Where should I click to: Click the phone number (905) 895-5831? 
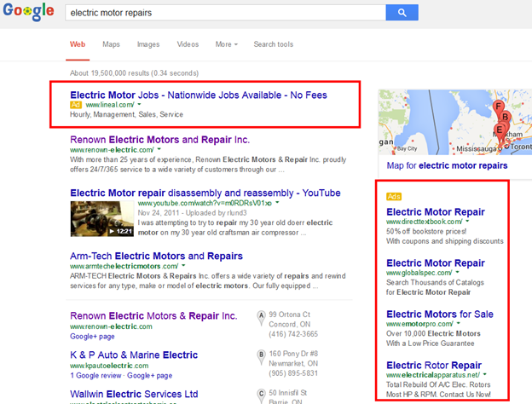coord(293,373)
